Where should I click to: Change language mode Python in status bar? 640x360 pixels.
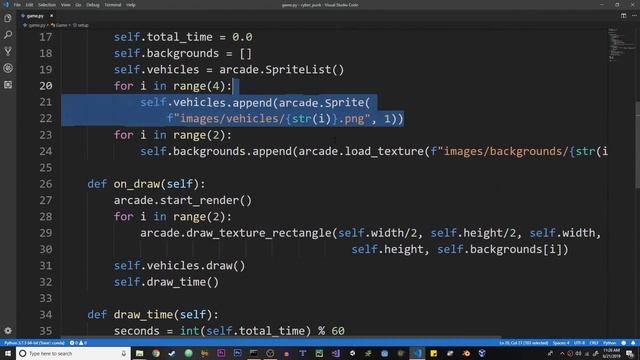[x=609, y=343]
